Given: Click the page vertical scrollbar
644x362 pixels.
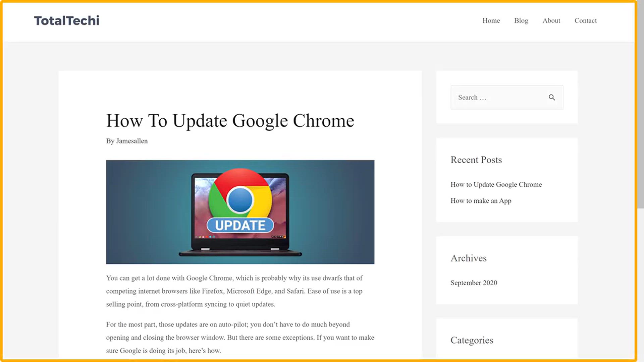Looking at the screenshot, I should [x=640, y=104].
